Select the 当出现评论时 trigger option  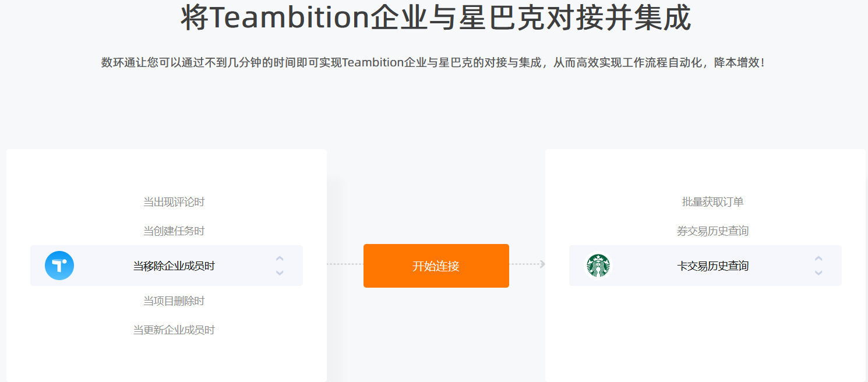coord(174,202)
